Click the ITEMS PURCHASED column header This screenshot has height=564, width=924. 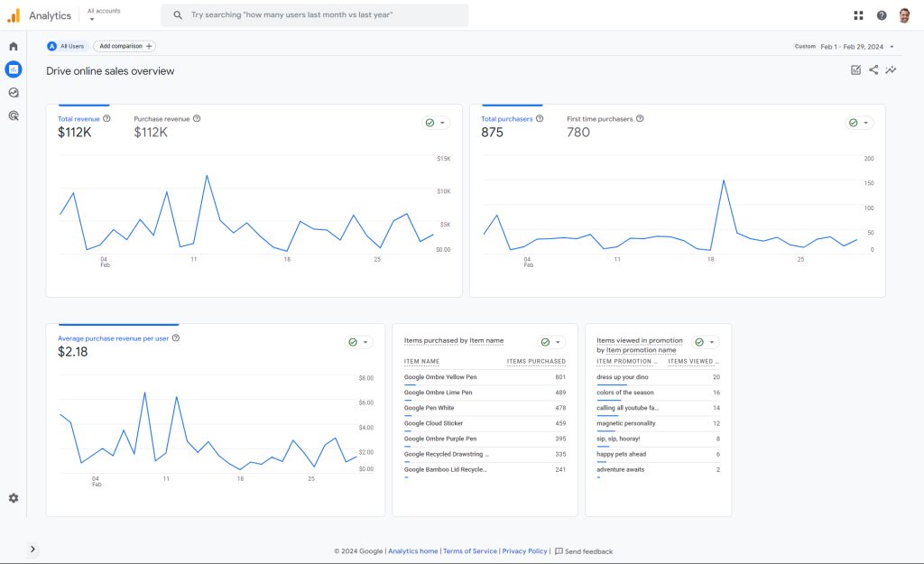pyautogui.click(x=536, y=361)
